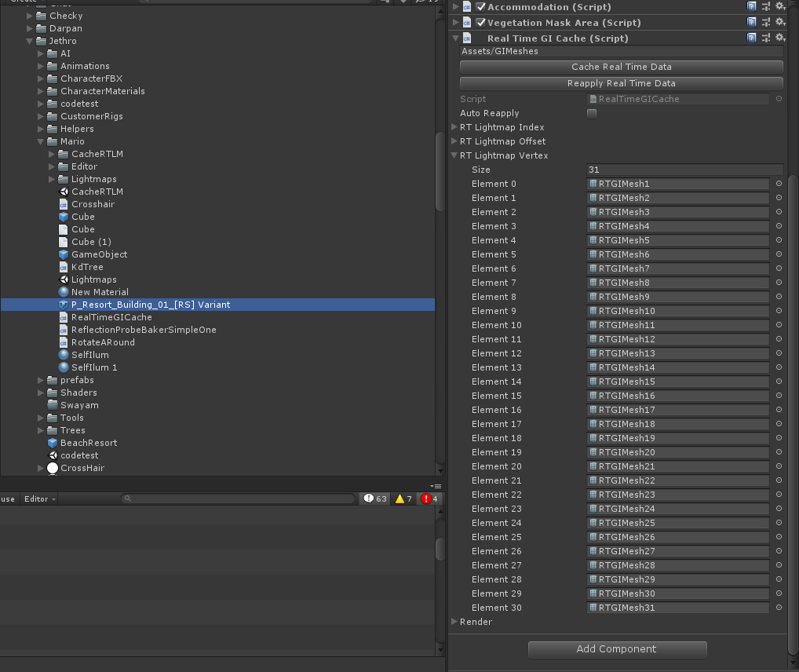Expand the Trees folder in hierarchy
This screenshot has width=799, height=672.
tap(39, 429)
